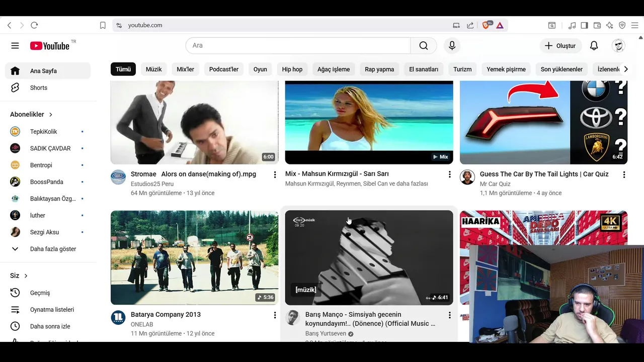Go back with browser back arrow
644x362 pixels.
[9, 25]
